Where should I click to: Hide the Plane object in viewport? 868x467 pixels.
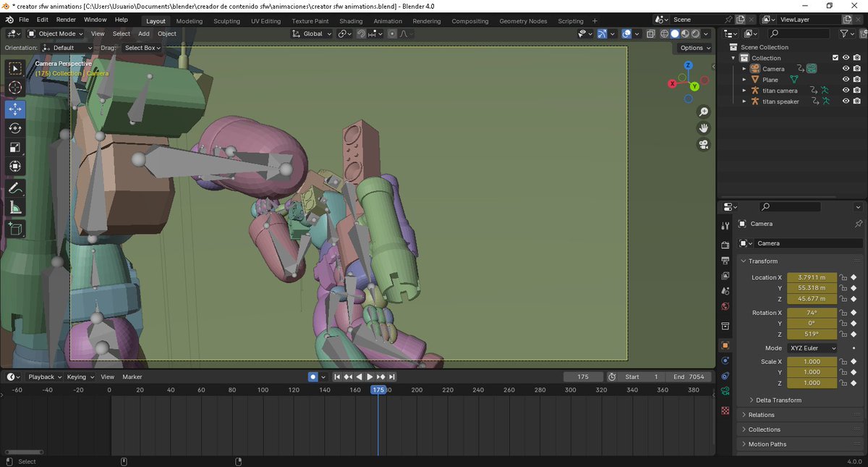pyautogui.click(x=846, y=80)
